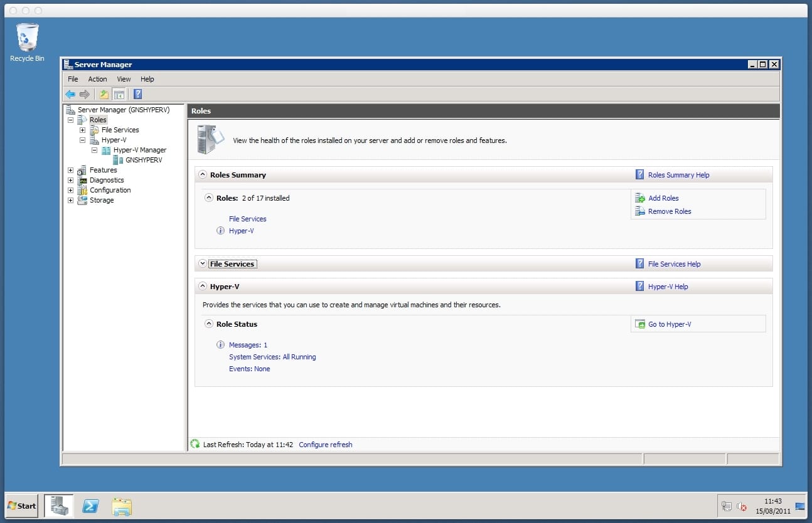Screen dimensions: 812x523
Task: Click the Hyper-V role link in summary
Action: coord(241,231)
